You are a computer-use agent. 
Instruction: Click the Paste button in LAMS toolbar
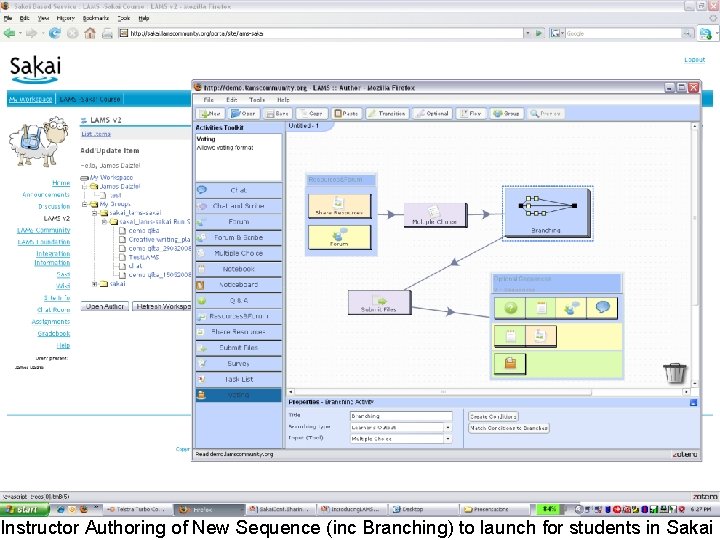click(x=346, y=113)
